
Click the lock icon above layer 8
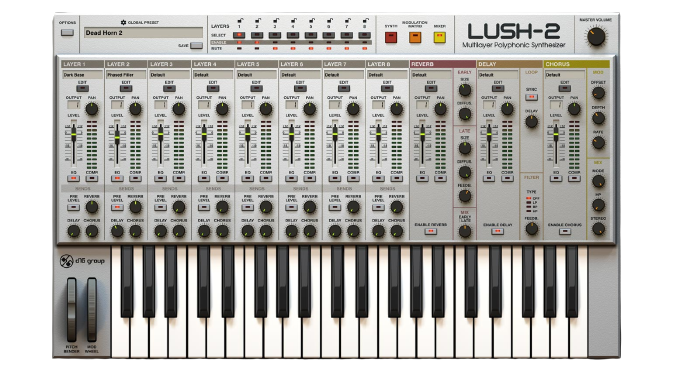click(x=365, y=20)
